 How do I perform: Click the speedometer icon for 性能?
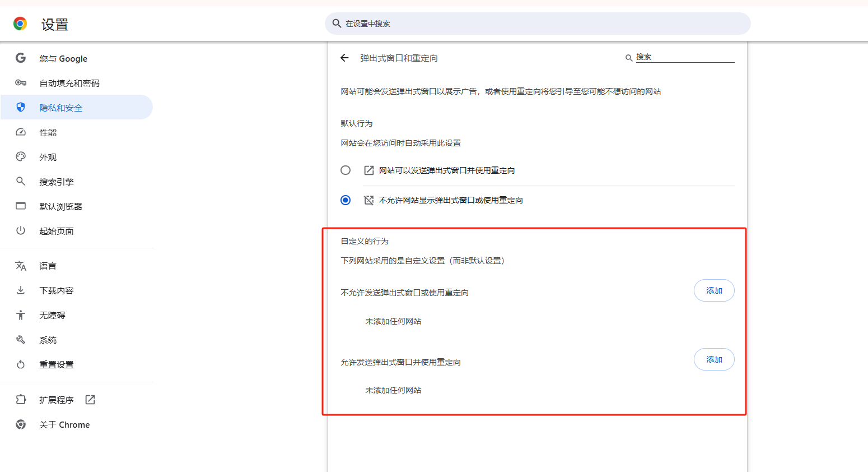point(21,132)
